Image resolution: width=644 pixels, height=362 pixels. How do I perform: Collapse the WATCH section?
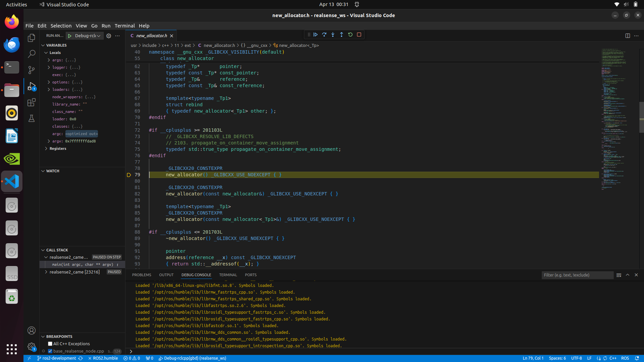[x=43, y=171]
